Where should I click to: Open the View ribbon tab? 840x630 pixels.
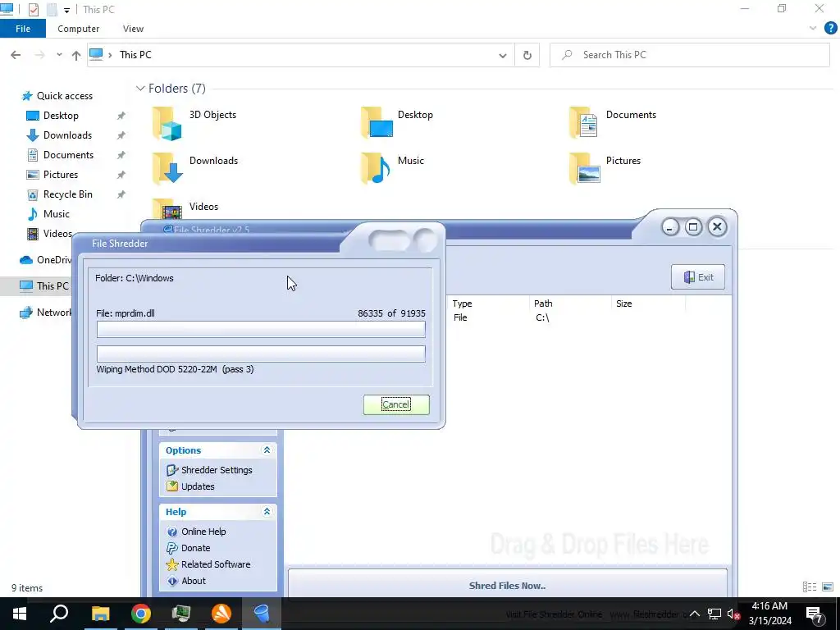133,29
